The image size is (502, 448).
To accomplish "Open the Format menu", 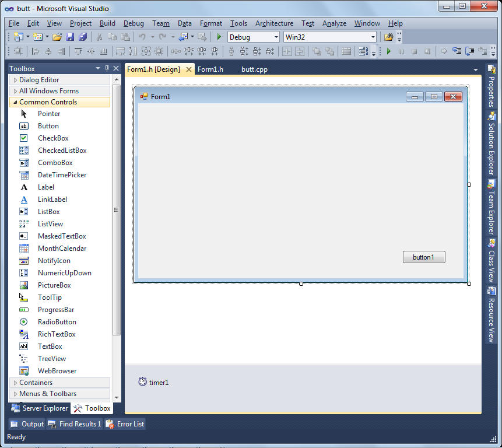I will coord(210,23).
